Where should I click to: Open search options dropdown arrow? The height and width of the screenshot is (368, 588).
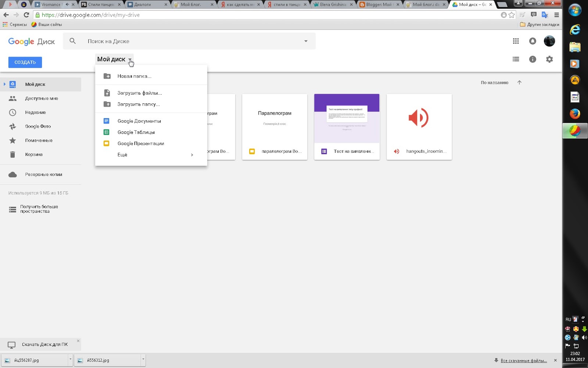pyautogui.click(x=306, y=41)
